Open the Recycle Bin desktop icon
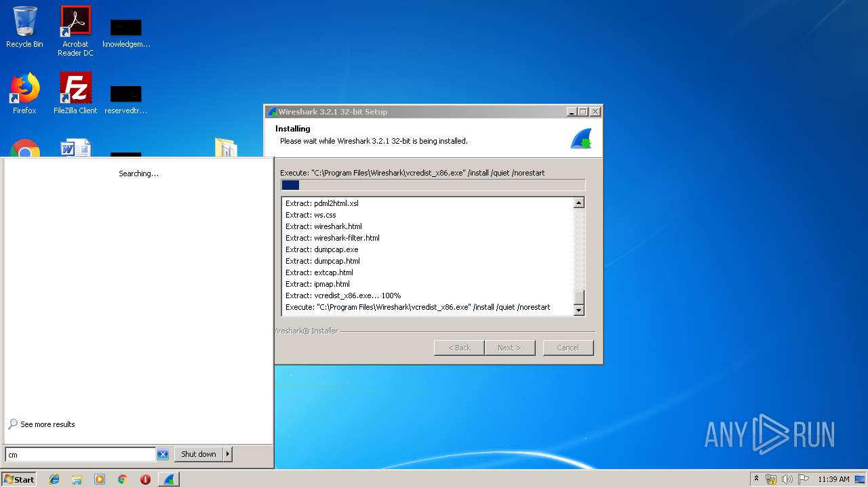868x488 pixels. (x=24, y=27)
